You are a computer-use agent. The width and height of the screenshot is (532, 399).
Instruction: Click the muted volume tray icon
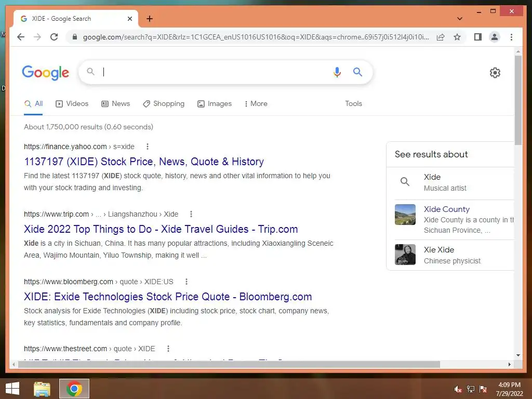[x=458, y=389]
